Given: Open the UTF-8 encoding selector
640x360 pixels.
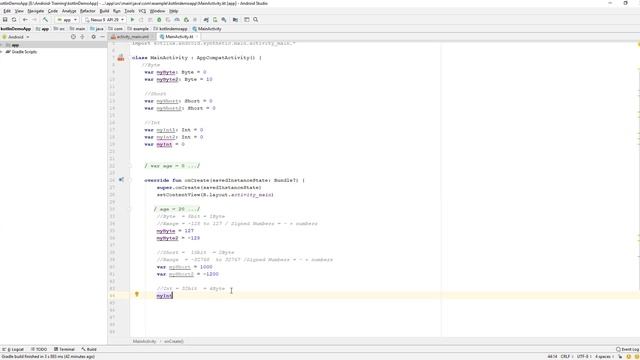Looking at the screenshot, I should (583, 356).
